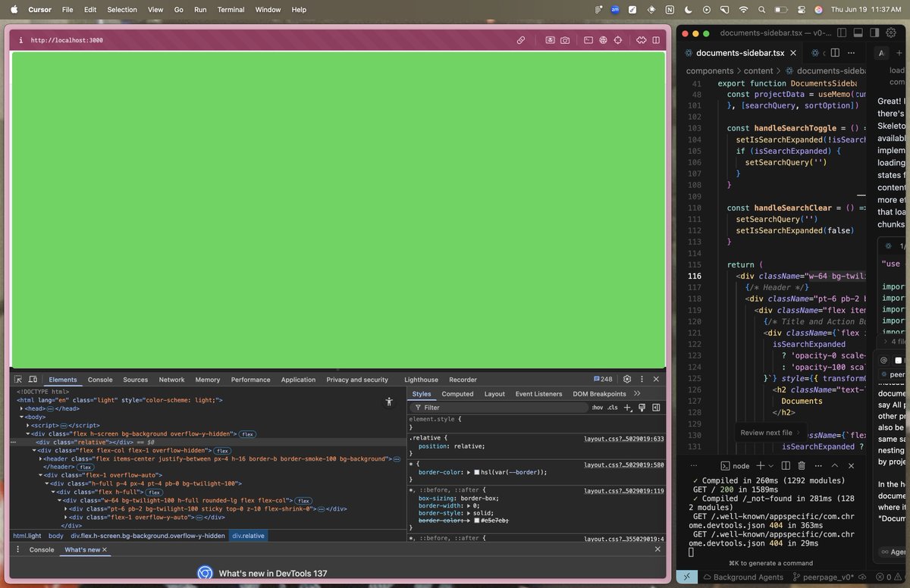Image resolution: width=910 pixels, height=588 pixels.
Task: Open Background Agents in Cursor status bar
Action: click(x=742, y=577)
